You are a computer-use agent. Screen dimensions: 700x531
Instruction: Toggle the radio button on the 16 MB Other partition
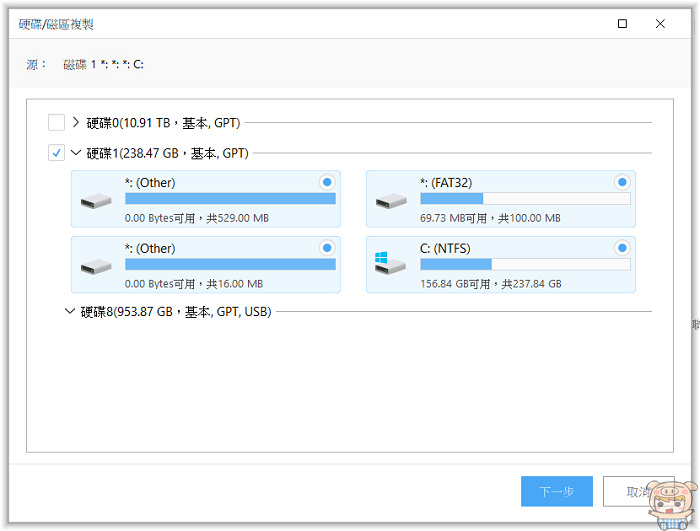click(327, 248)
